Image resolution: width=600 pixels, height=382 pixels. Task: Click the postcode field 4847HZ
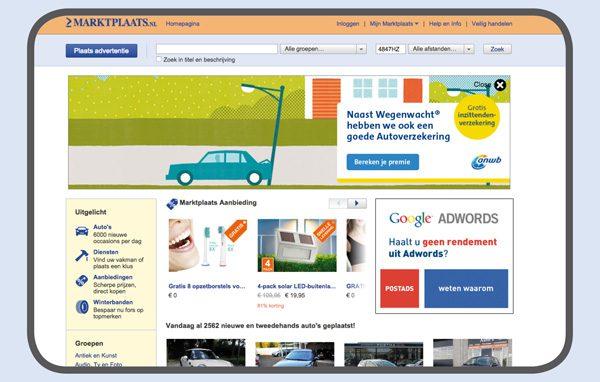(x=390, y=49)
